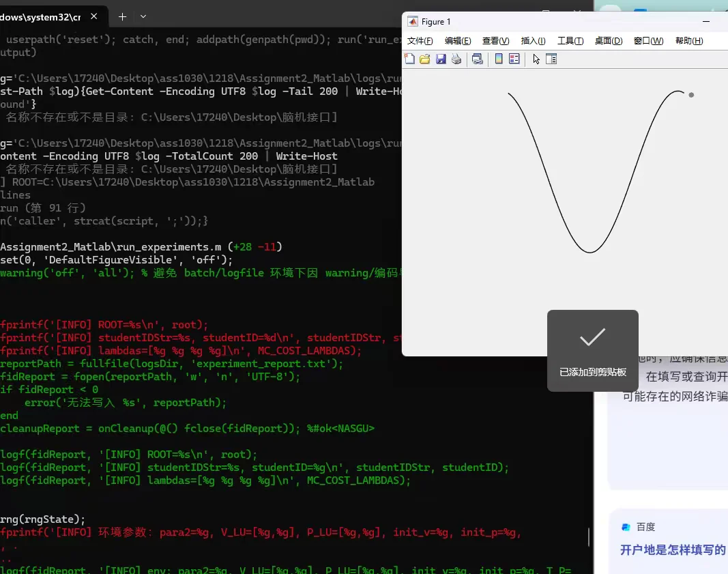Image resolution: width=728 pixels, height=574 pixels.
Task: Click the Link Plot icon in Figure 1 toolbar
Action: click(478, 59)
